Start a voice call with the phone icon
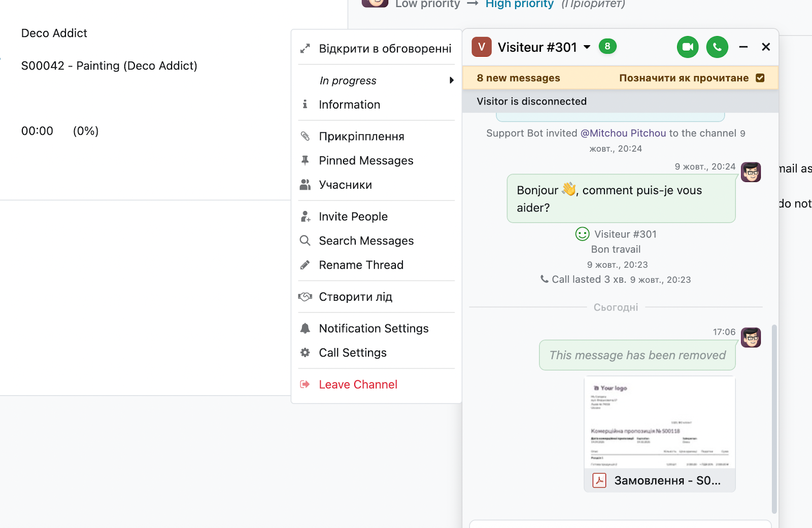 point(717,47)
